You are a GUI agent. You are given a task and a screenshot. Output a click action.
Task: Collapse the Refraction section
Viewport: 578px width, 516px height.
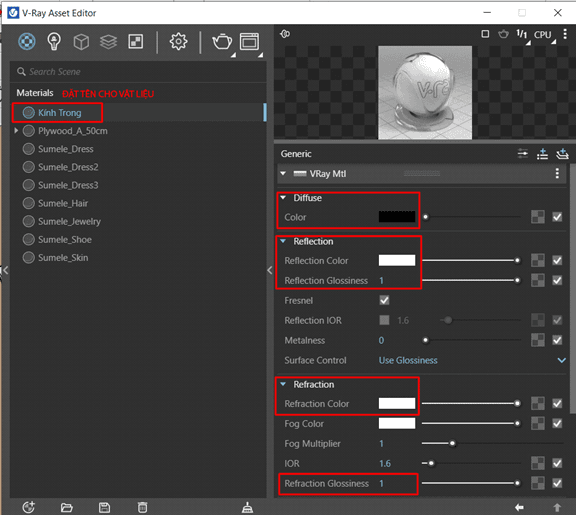click(x=283, y=384)
